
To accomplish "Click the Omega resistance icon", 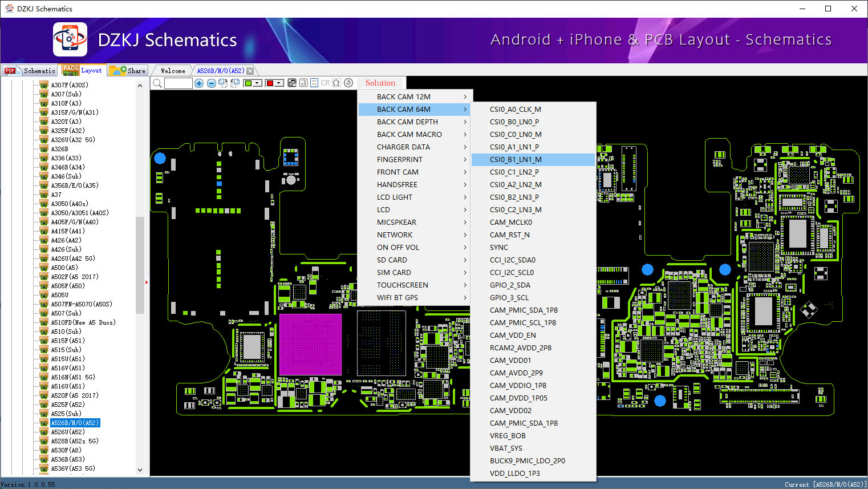I will coord(336,83).
